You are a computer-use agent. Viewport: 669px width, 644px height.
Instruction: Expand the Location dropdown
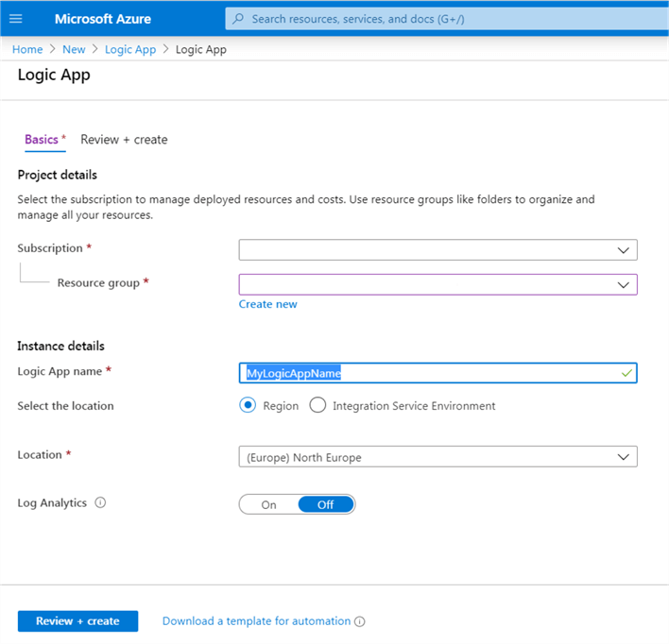click(x=437, y=457)
